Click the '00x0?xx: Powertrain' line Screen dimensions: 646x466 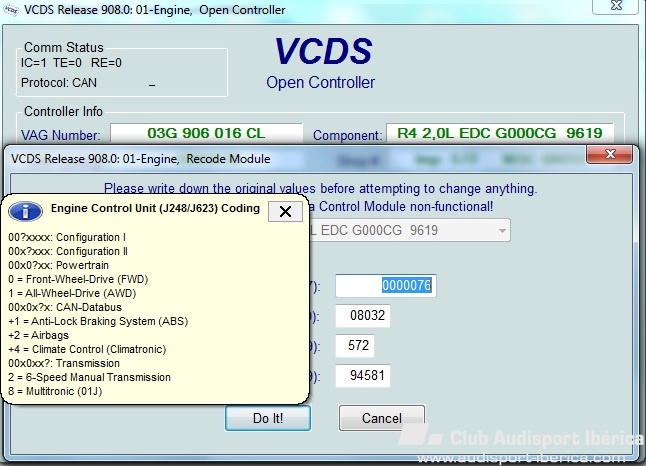(59, 265)
